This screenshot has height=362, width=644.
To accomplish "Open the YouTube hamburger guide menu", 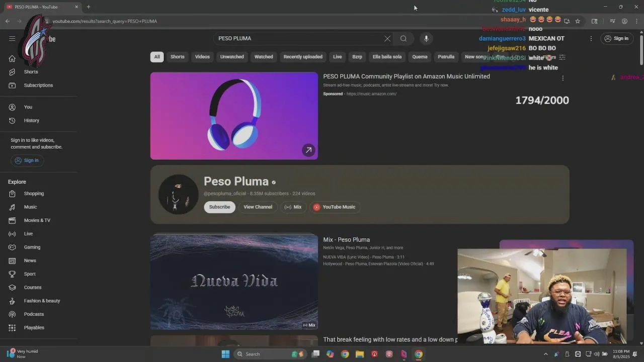I will (12, 39).
